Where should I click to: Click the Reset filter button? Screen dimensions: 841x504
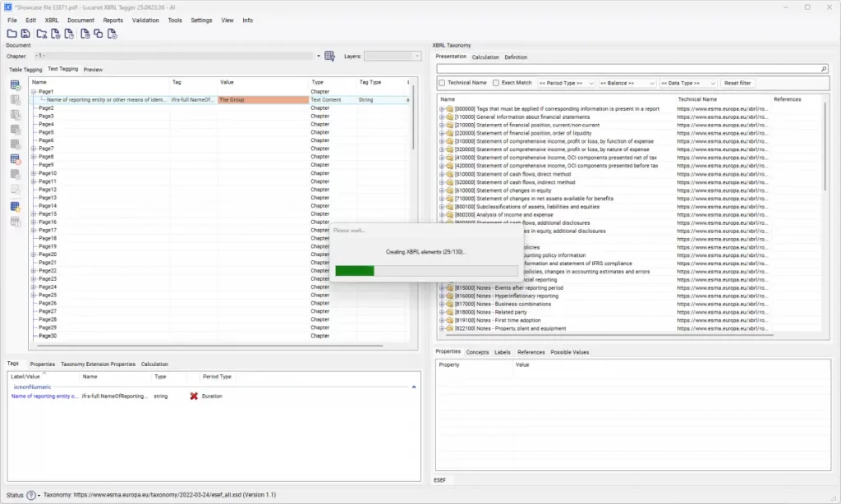pos(737,83)
